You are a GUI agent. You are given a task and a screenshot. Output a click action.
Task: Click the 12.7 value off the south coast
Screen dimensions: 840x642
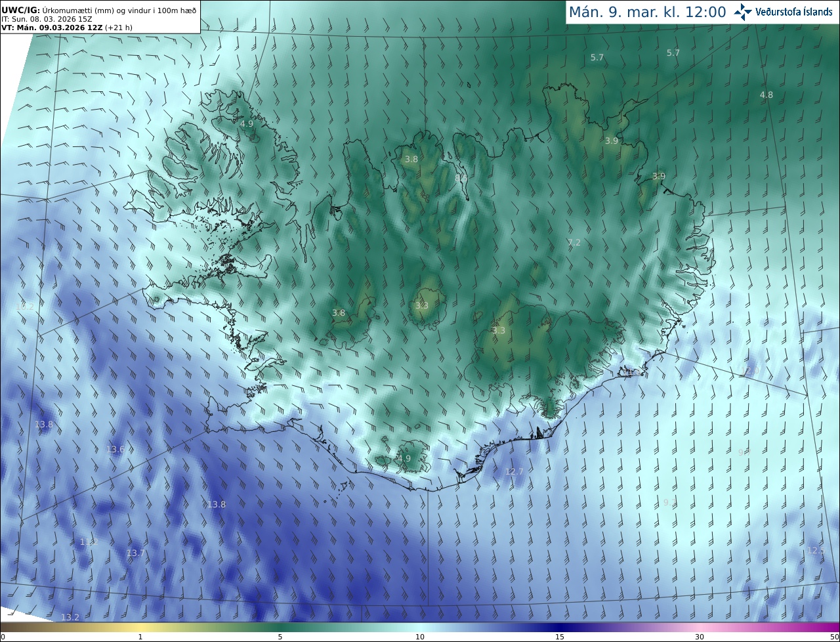pos(515,471)
